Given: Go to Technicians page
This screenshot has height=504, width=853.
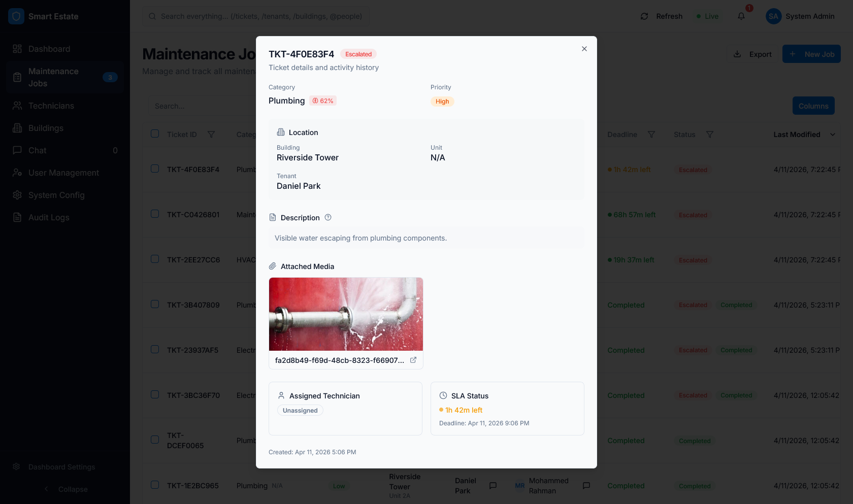Looking at the screenshot, I should pos(65,106).
